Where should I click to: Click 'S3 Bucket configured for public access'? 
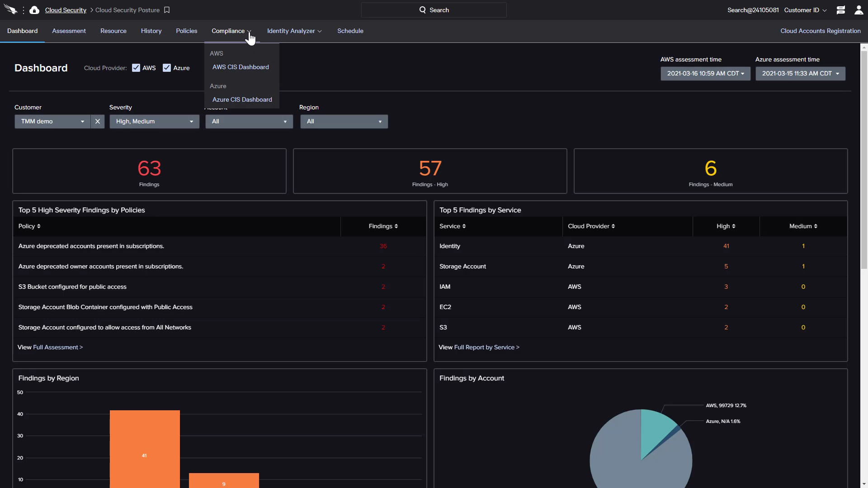click(72, 287)
